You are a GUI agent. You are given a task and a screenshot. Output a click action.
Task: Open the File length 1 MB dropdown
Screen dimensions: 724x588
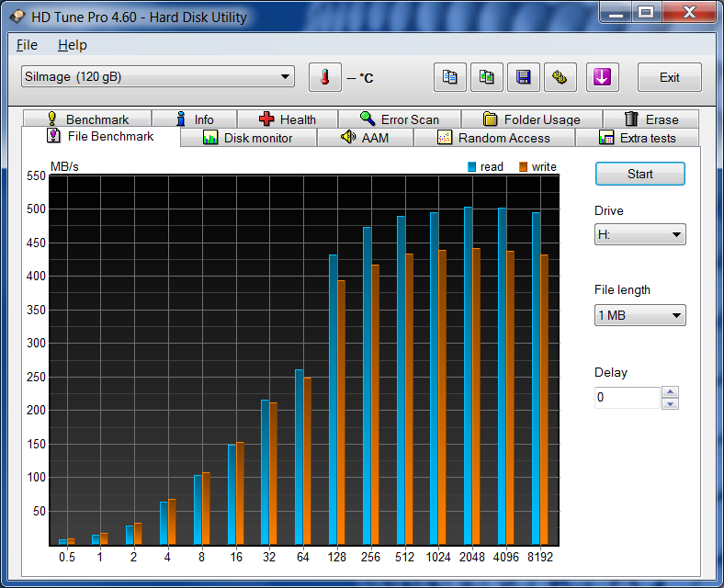[639, 316]
